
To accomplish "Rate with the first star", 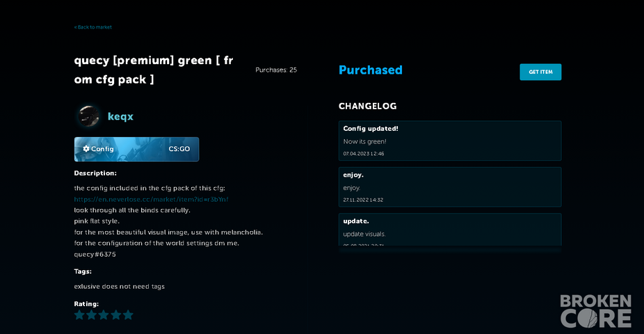I will [x=79, y=315].
